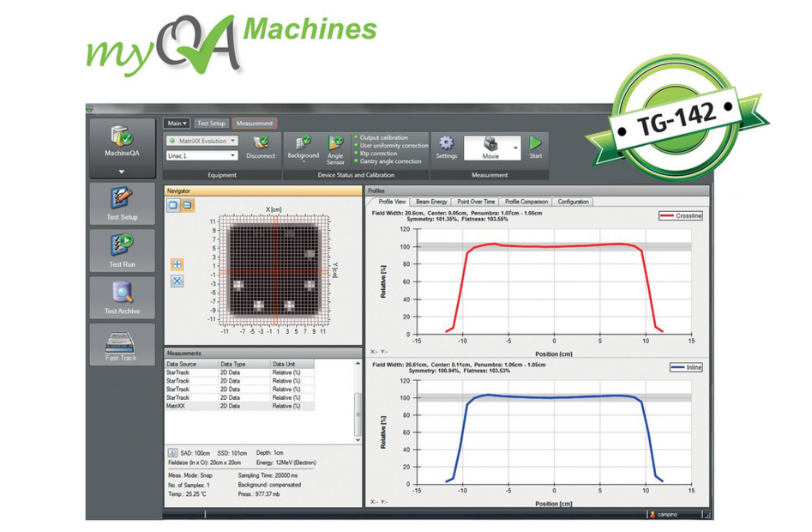The height and width of the screenshot is (532, 812).
Task: Switch to the Measurement ribbon tab
Action: [255, 124]
